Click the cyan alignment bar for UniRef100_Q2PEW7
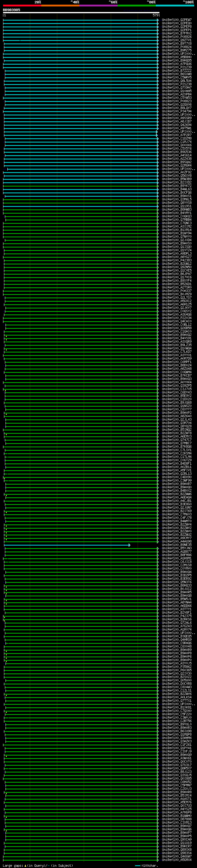 (x=81, y=20)
